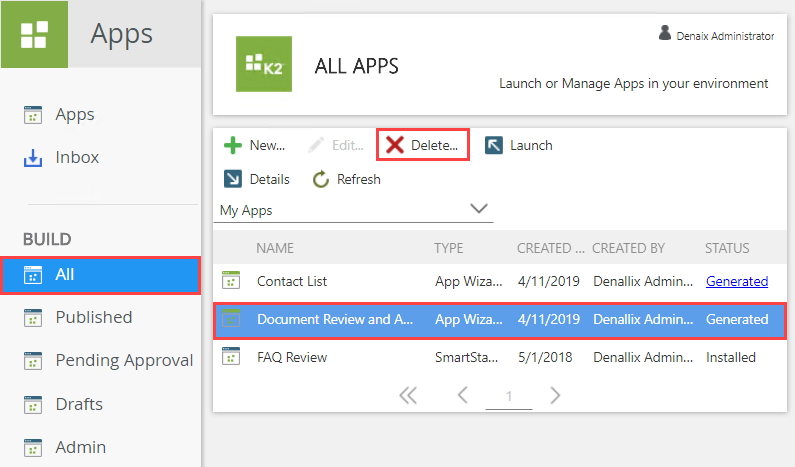The image size is (795, 467).
Task: Click the Details arrow icon
Action: pyautogui.click(x=233, y=179)
